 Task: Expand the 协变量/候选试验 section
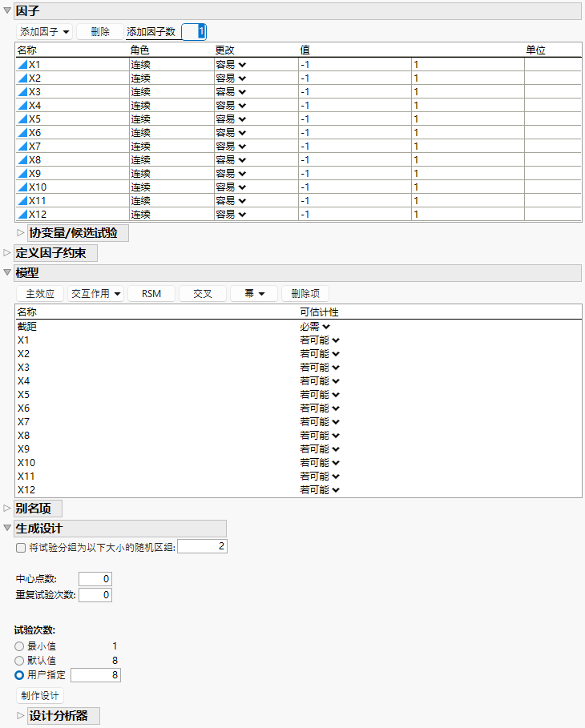[21, 232]
